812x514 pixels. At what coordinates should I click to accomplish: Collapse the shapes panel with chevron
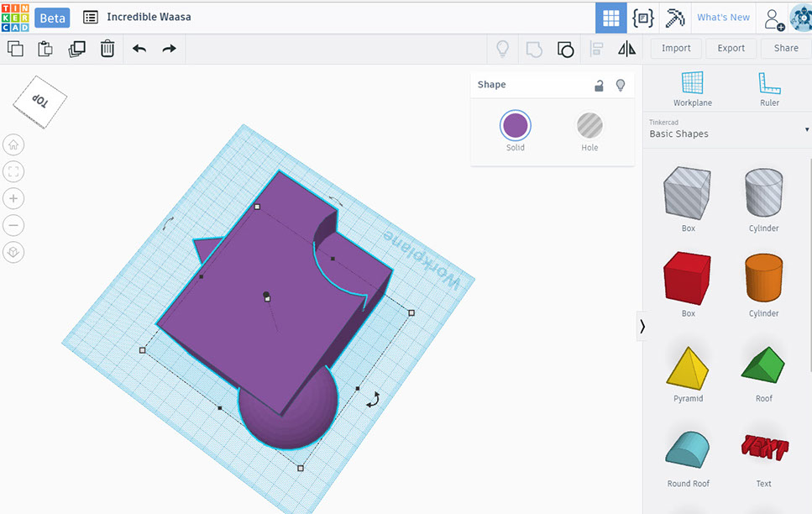click(642, 327)
